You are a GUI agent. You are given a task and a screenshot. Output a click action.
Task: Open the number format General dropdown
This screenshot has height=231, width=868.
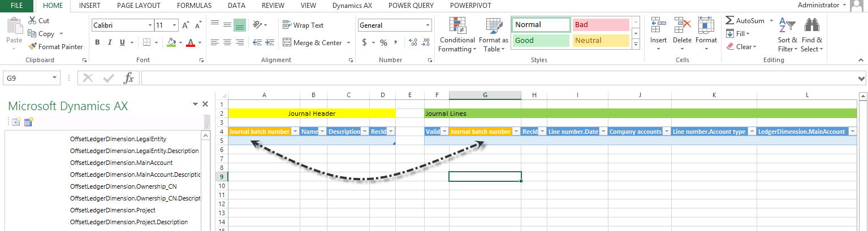pyautogui.click(x=427, y=25)
